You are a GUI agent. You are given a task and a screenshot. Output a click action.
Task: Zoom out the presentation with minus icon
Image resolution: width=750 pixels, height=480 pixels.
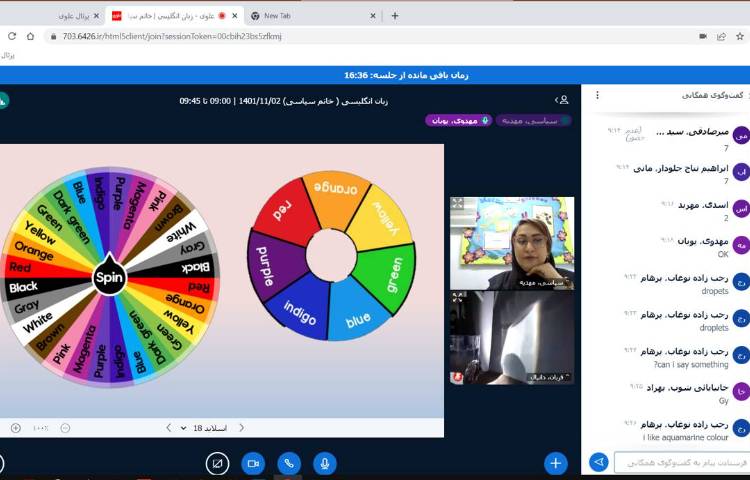click(x=66, y=428)
